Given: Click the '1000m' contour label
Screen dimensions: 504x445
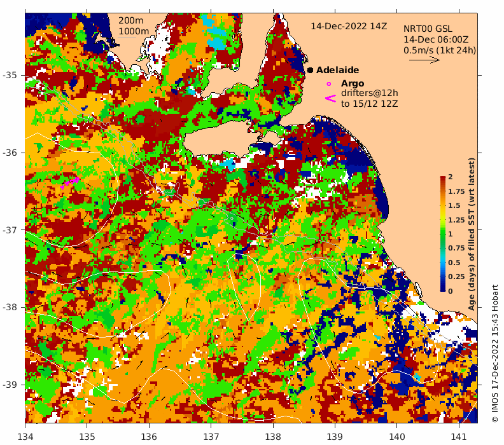Looking at the screenshot, I should tap(134, 31).
